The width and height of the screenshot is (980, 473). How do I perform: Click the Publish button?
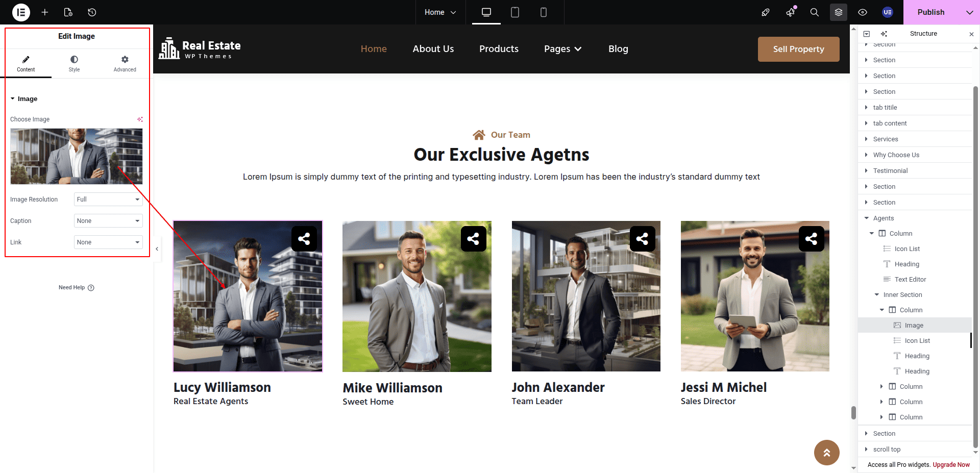point(930,12)
